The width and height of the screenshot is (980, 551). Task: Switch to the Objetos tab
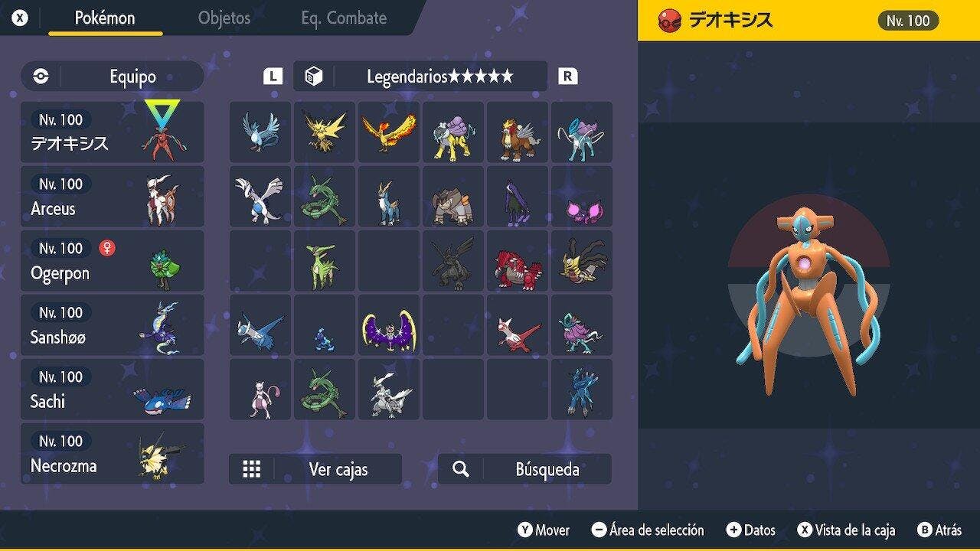tap(224, 18)
